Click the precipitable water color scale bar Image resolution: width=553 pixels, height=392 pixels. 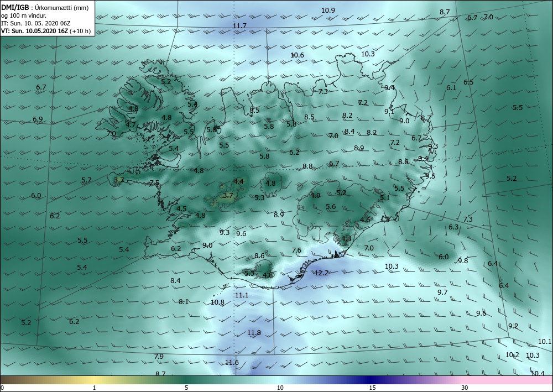(276, 380)
